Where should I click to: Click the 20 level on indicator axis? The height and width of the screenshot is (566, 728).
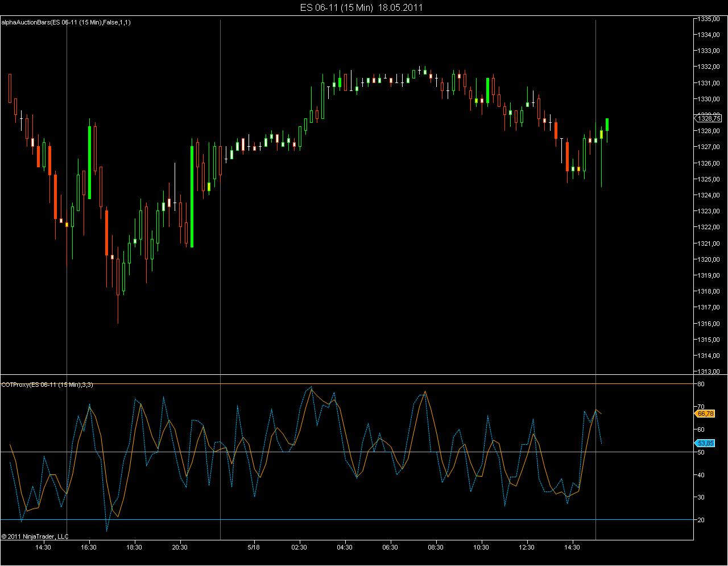(701, 520)
